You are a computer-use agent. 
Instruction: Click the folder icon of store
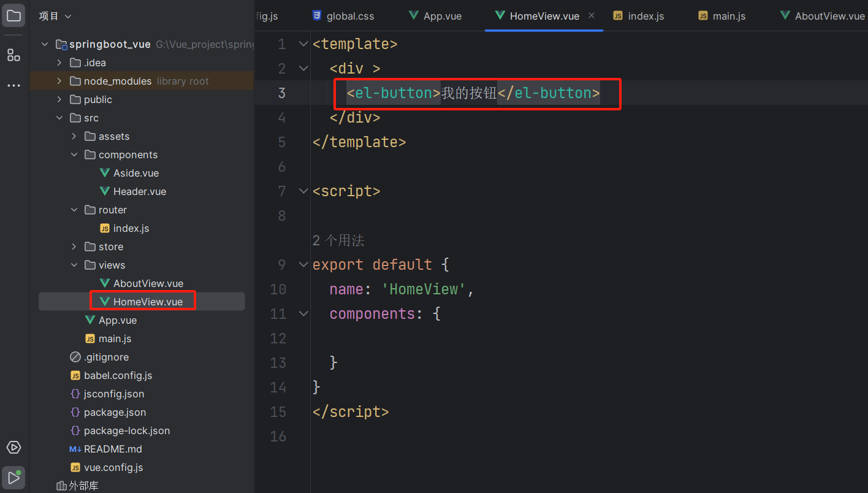click(x=90, y=246)
